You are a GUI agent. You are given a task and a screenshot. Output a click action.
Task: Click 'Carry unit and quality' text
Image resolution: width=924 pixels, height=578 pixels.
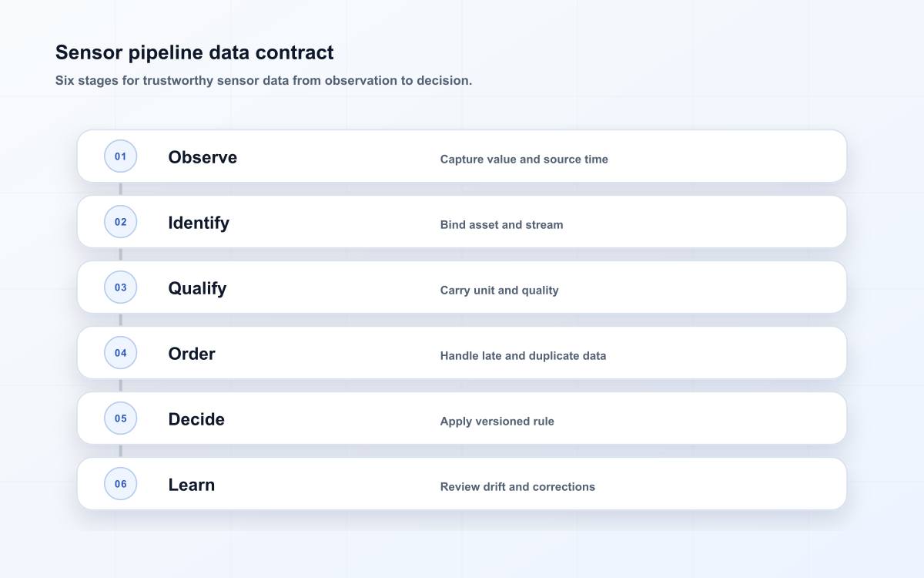point(499,291)
